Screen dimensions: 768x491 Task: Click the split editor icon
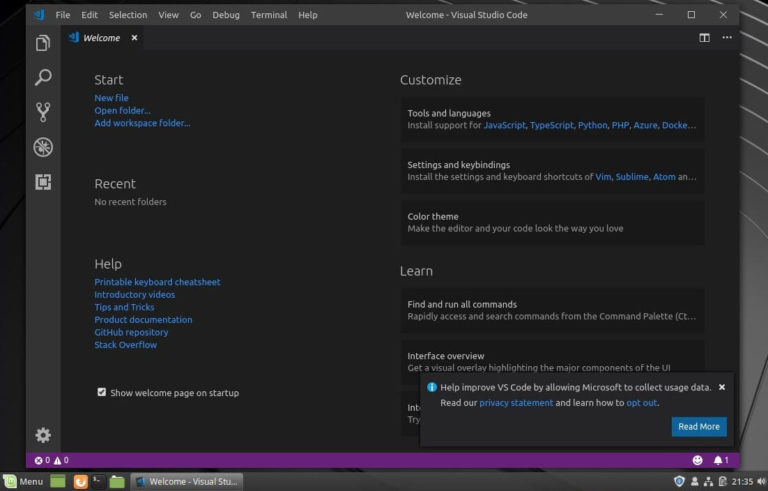(704, 38)
